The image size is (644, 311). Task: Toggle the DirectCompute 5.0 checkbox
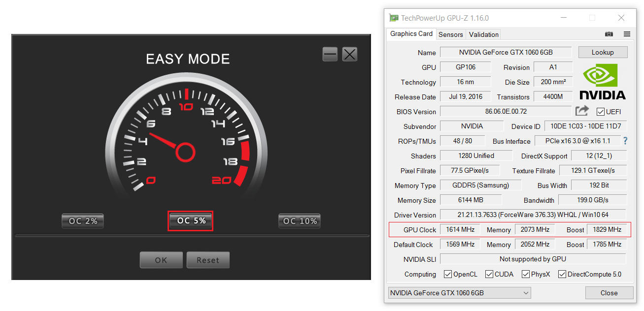(x=562, y=274)
